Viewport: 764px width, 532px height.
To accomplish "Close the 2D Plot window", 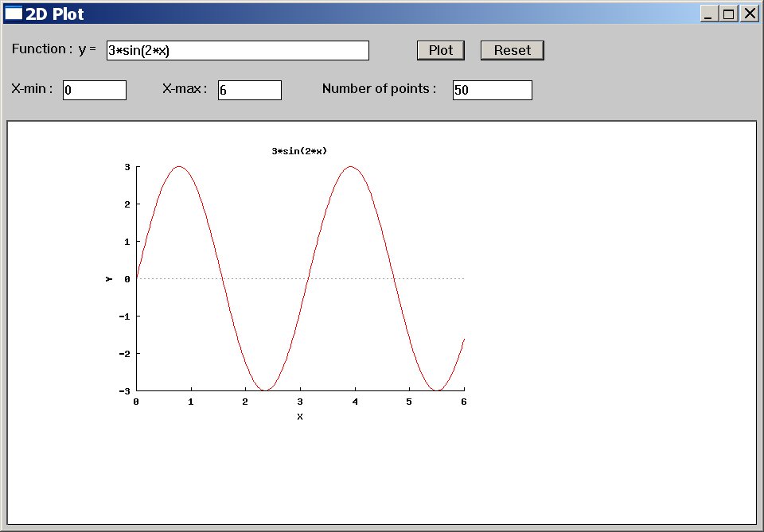I will (750, 14).
